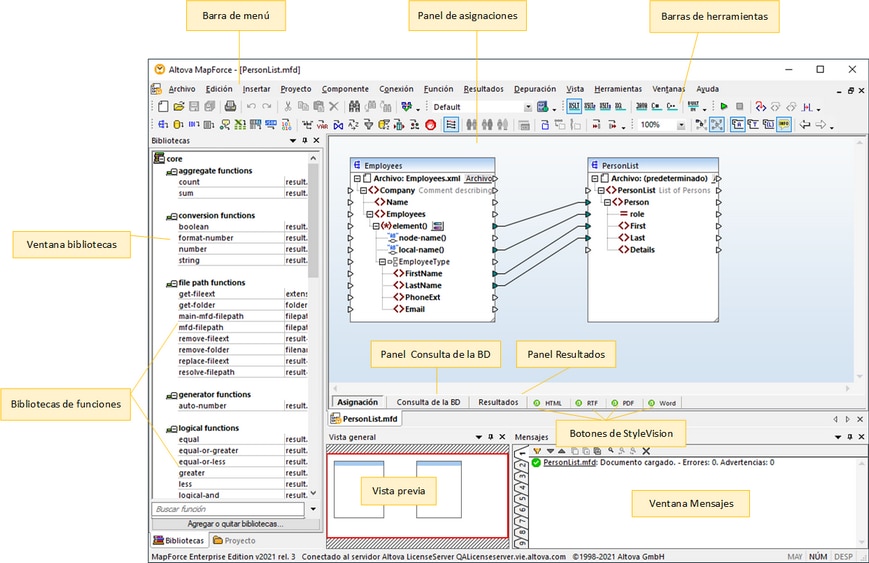Pin the Bibliotecas panel with pushpin
This screenshot has width=869, height=563.
pos(304,141)
